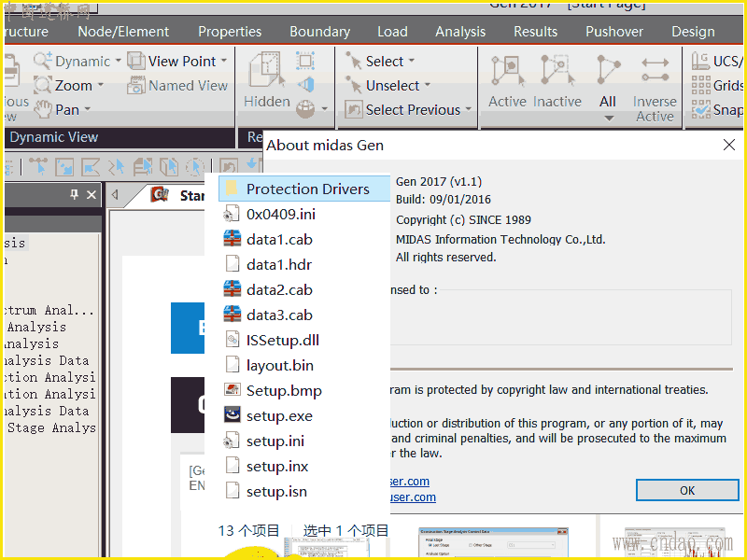
Task: Open the Unselect dropdown
Action: [427, 85]
